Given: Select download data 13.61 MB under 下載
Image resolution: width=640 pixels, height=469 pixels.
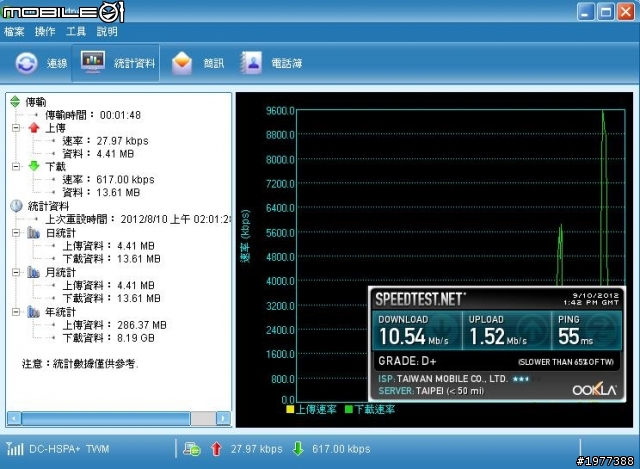Looking at the screenshot, I should [x=101, y=192].
